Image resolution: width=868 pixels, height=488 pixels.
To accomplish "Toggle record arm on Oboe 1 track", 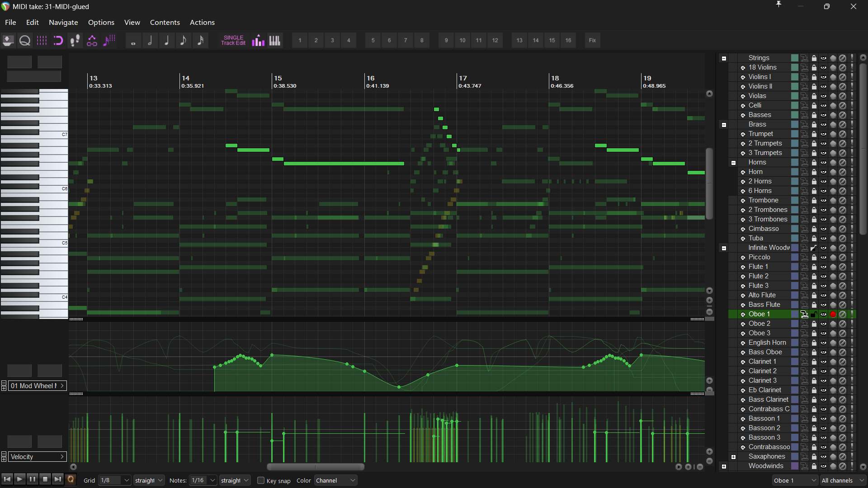I will 833,314.
